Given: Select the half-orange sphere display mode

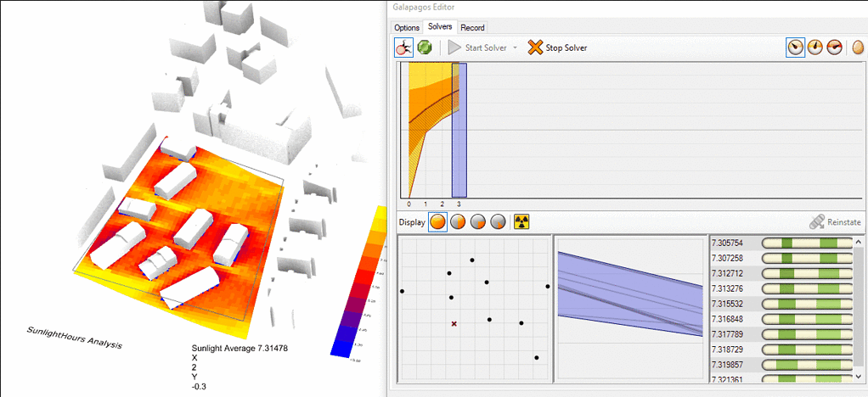Looking at the screenshot, I should click(458, 221).
